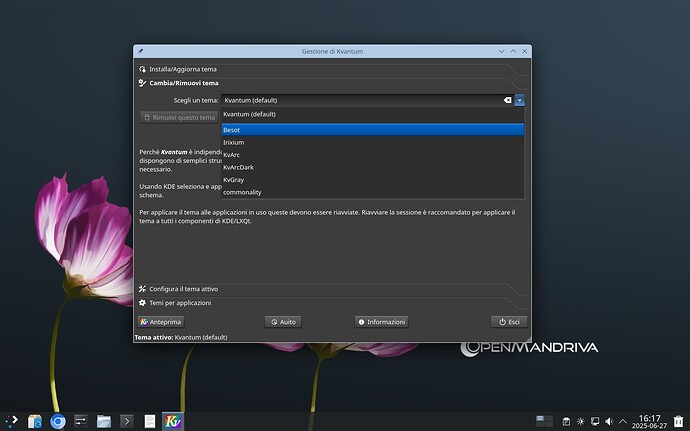Select the 'Cambia/Rimuovi tema' section
690x431 pixels.
(x=332, y=83)
